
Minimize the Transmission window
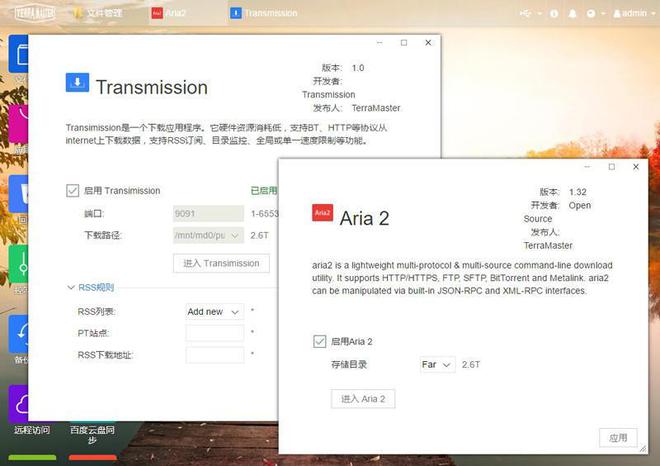click(380, 43)
